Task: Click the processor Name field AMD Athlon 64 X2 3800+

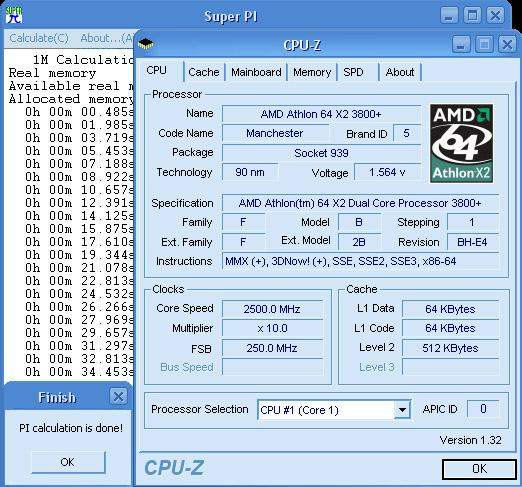Action: click(321, 114)
